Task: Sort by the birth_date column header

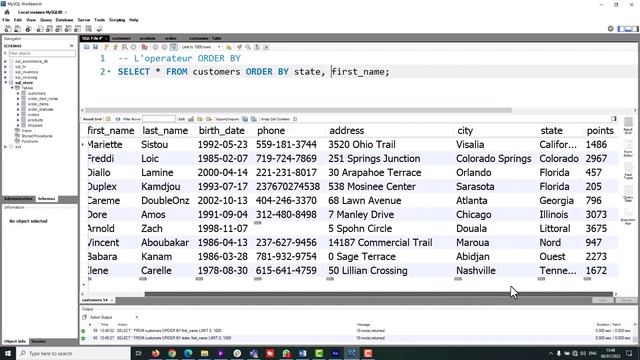Action: coord(221,131)
